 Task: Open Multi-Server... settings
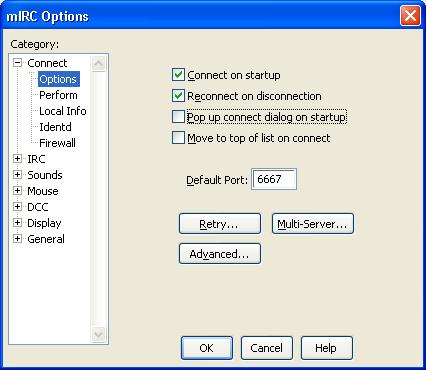tap(312, 224)
